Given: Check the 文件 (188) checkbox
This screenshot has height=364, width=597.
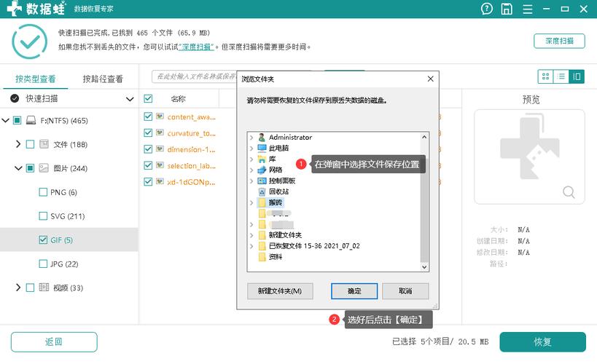Looking at the screenshot, I should (x=30, y=145).
